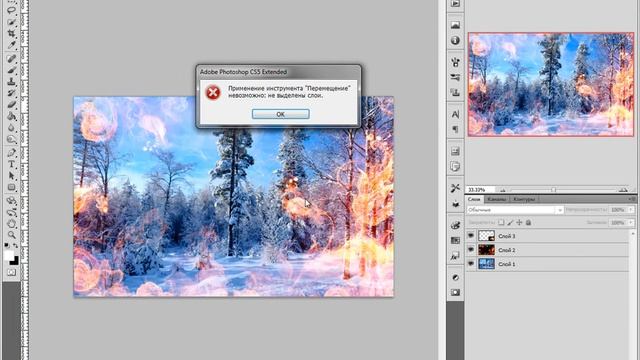Viewport: 640px width, 360px height.
Task: Open the Styles fx panel icon
Action: pyautogui.click(x=456, y=256)
